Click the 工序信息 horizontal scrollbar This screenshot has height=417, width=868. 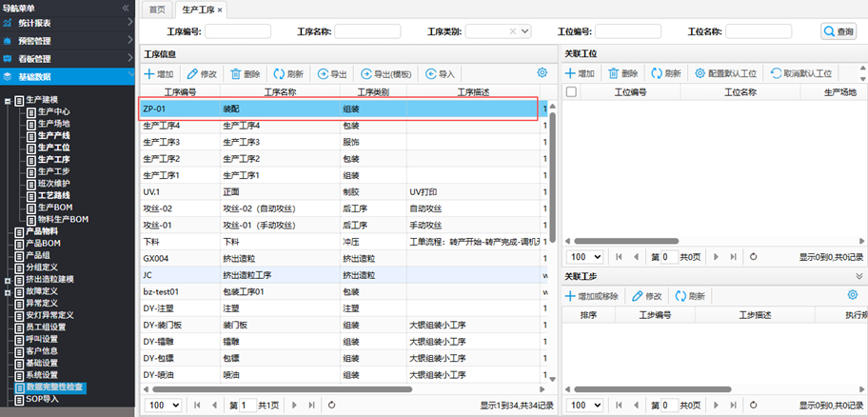[x=281, y=388]
